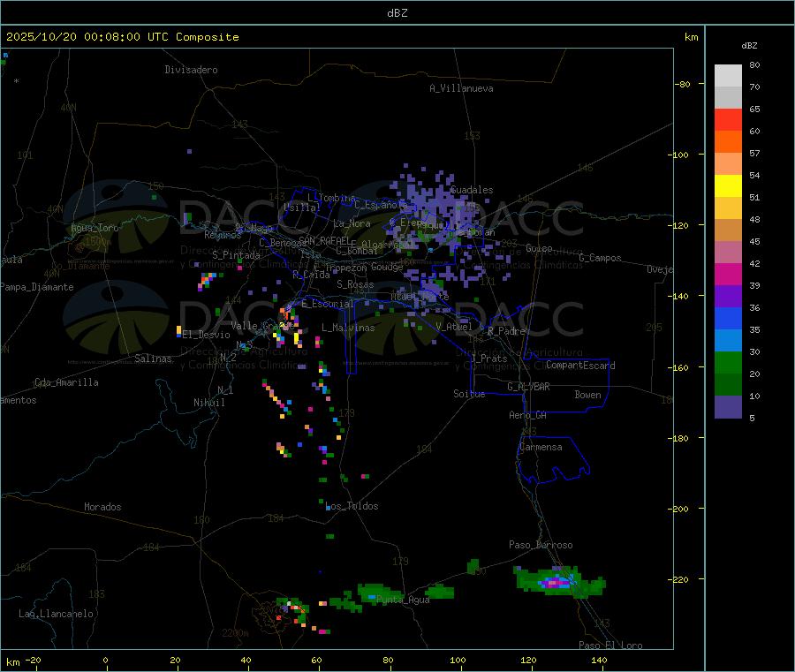Click the Laq.Llancanelo label

[57, 614]
